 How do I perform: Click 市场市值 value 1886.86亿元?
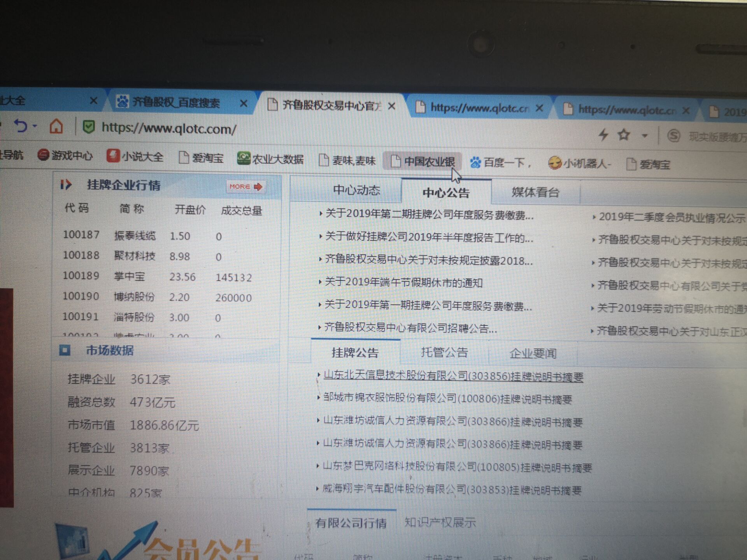(x=164, y=425)
